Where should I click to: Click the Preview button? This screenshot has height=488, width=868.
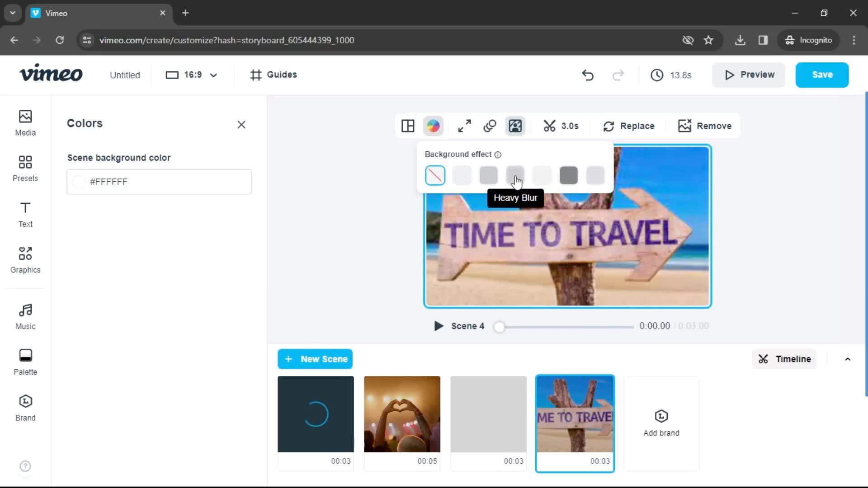pos(750,75)
